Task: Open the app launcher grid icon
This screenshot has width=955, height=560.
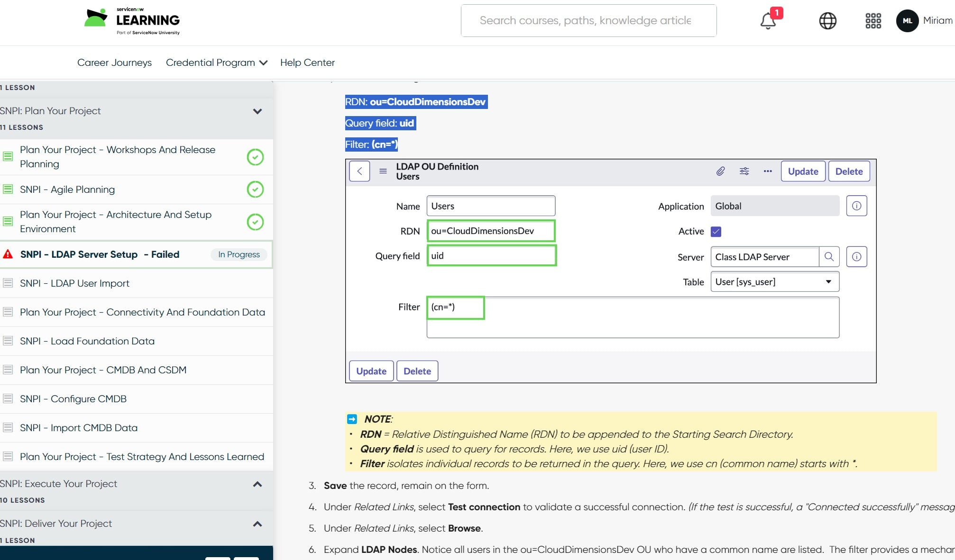Action: coord(872,21)
